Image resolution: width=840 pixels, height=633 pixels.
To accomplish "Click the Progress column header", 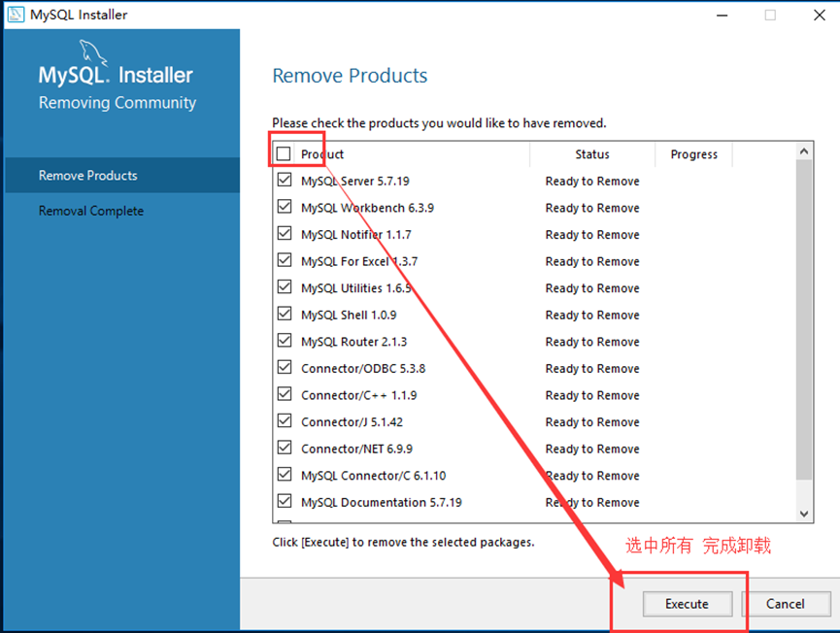I will [x=693, y=154].
